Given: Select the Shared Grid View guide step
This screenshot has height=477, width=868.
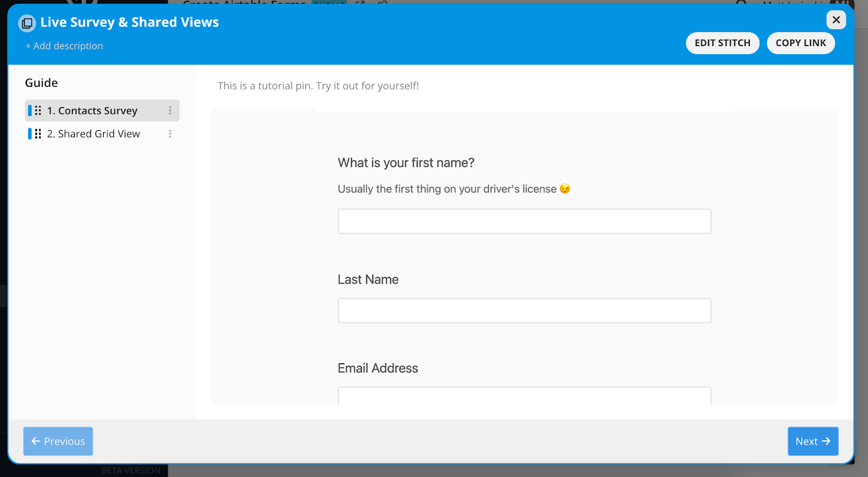Looking at the screenshot, I should click(x=102, y=134).
